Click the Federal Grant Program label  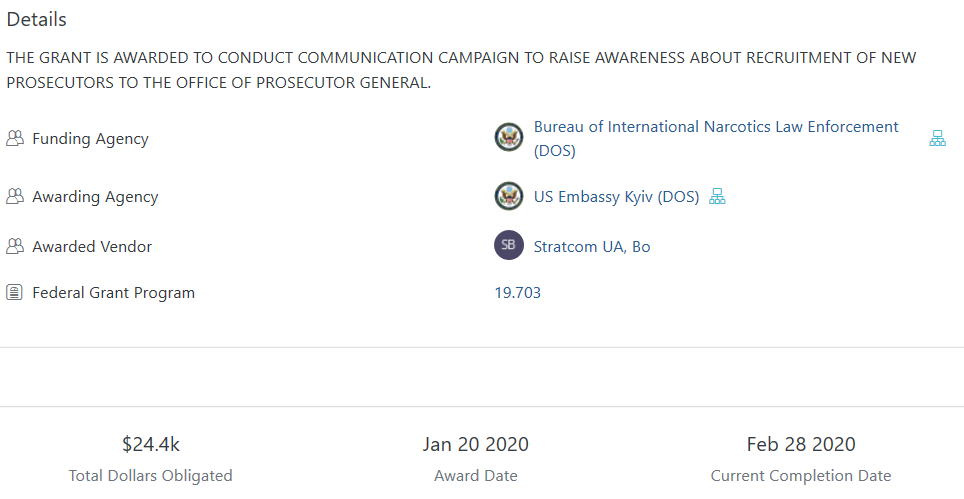[x=113, y=293]
